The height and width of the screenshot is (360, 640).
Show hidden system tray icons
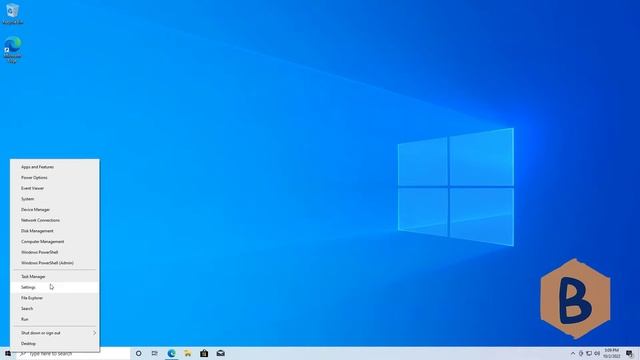click(x=573, y=353)
